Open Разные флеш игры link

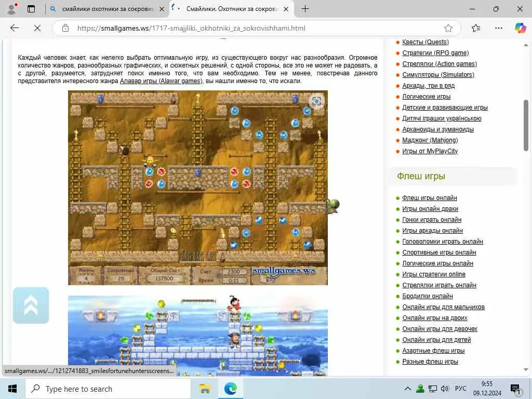(430, 362)
